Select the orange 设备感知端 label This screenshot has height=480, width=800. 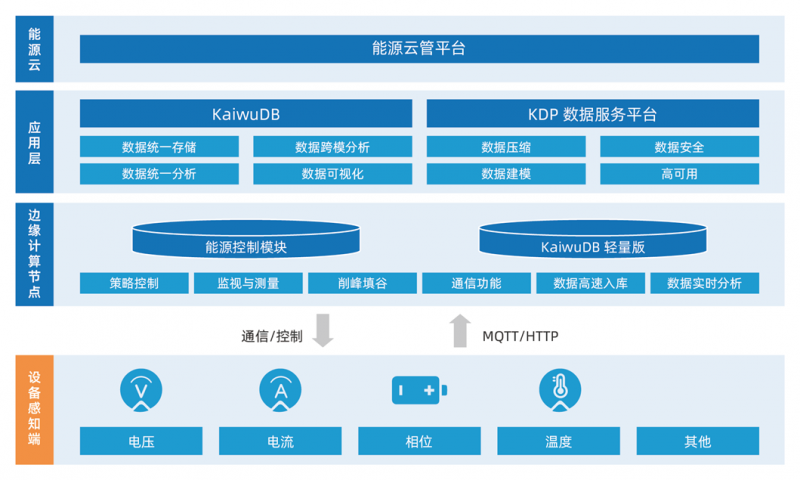click(x=34, y=410)
